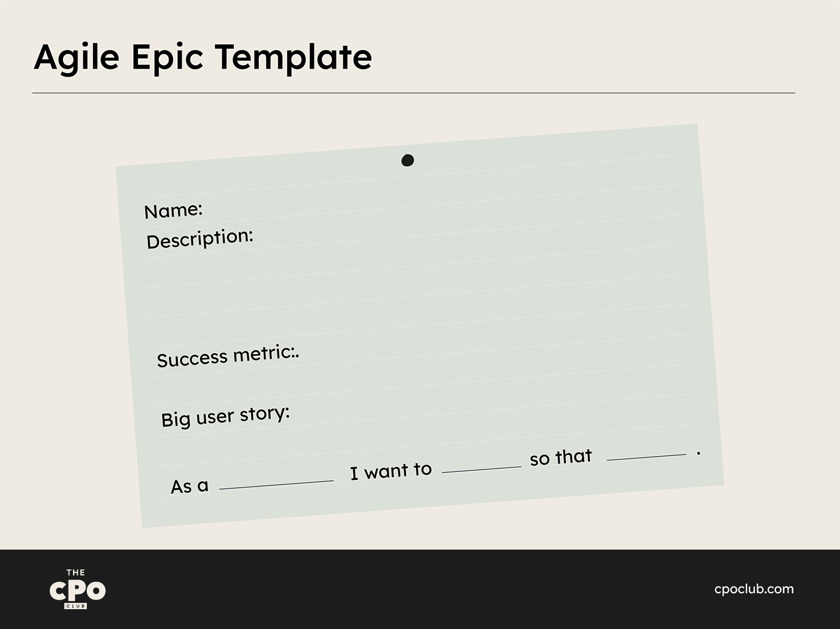Click the small "CLUB" badge in logo
Screen dimensions: 840x629
click(x=76, y=606)
